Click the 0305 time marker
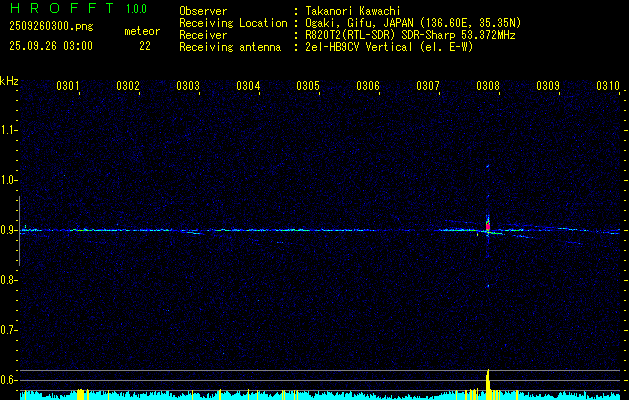Image resolution: width=629 pixels, height=400 pixels. [x=308, y=85]
